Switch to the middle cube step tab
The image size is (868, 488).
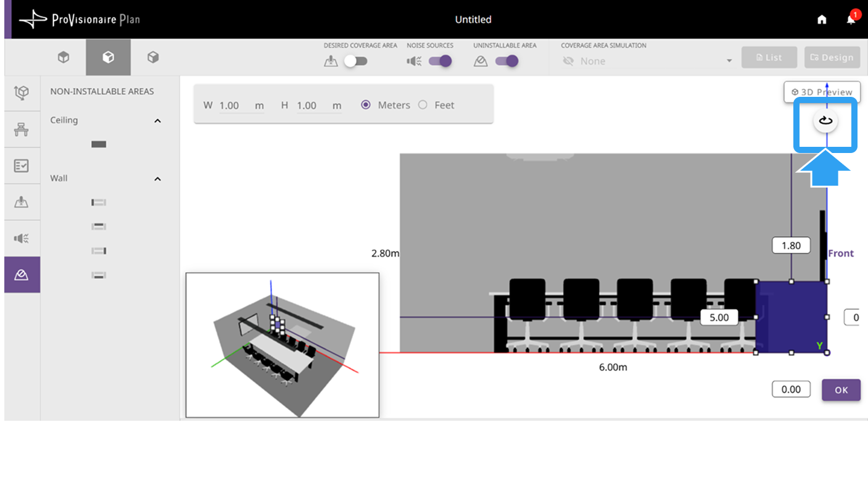tap(109, 57)
